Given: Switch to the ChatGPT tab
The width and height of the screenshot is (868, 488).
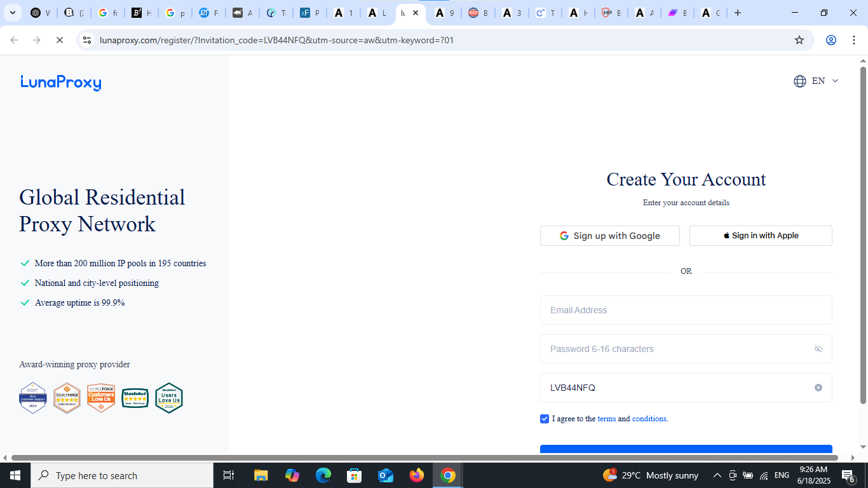Looking at the screenshot, I should click(40, 13).
